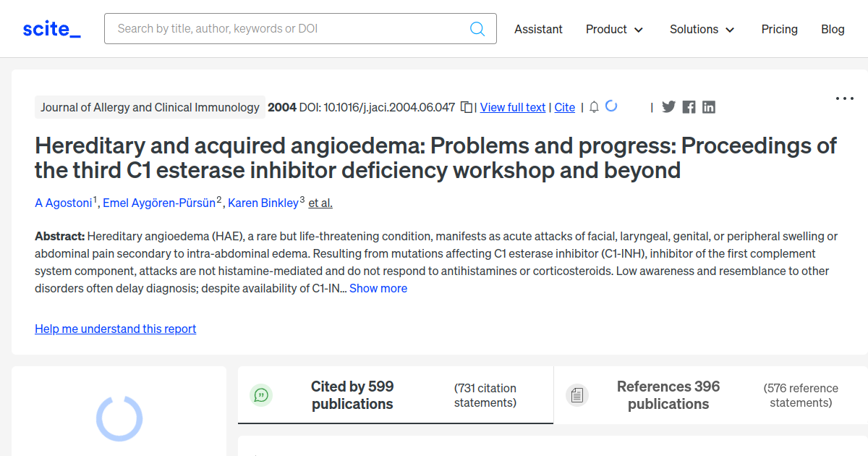Expand the abstract with Show more
The height and width of the screenshot is (456, 868).
378,288
